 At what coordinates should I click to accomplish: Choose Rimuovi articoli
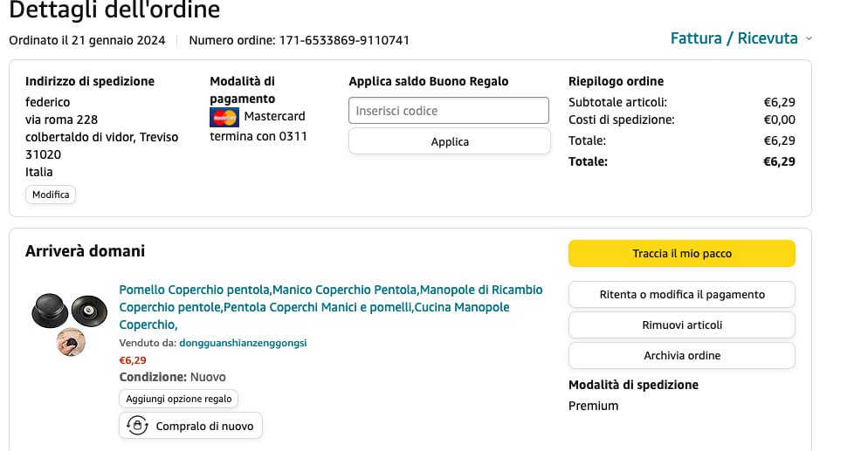click(681, 325)
